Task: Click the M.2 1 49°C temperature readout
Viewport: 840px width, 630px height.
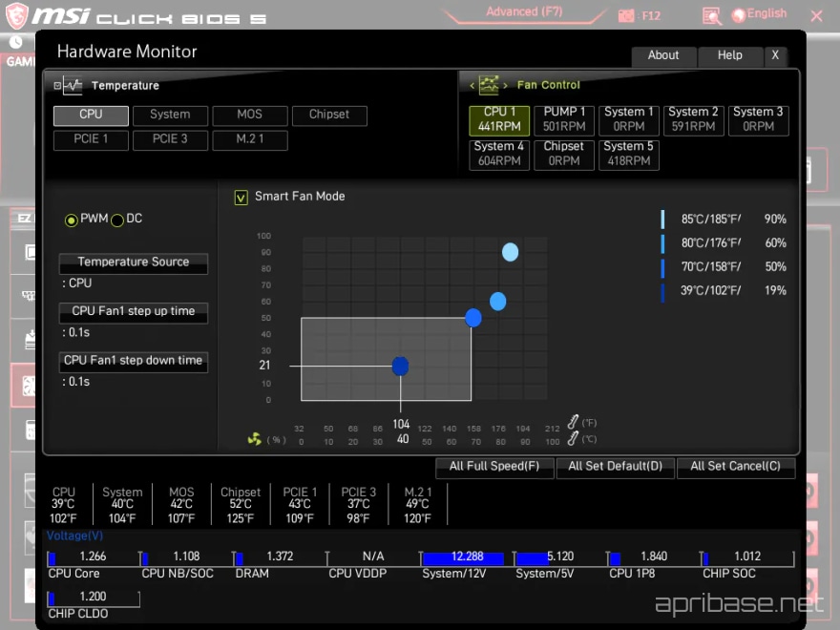Action: pyautogui.click(x=417, y=505)
